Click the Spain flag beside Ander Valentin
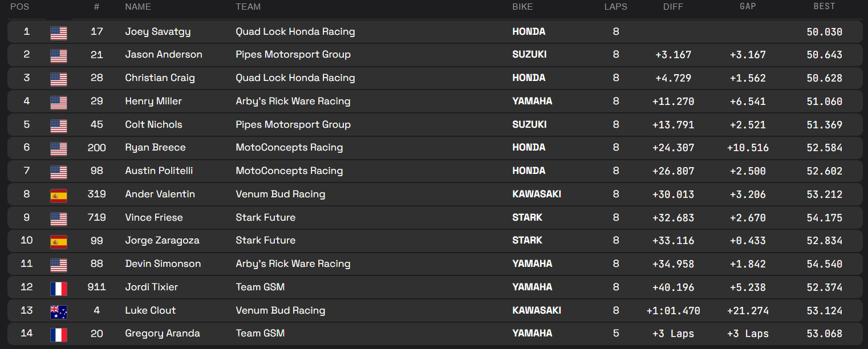Image resolution: width=868 pixels, height=349 pixels. coord(59,196)
